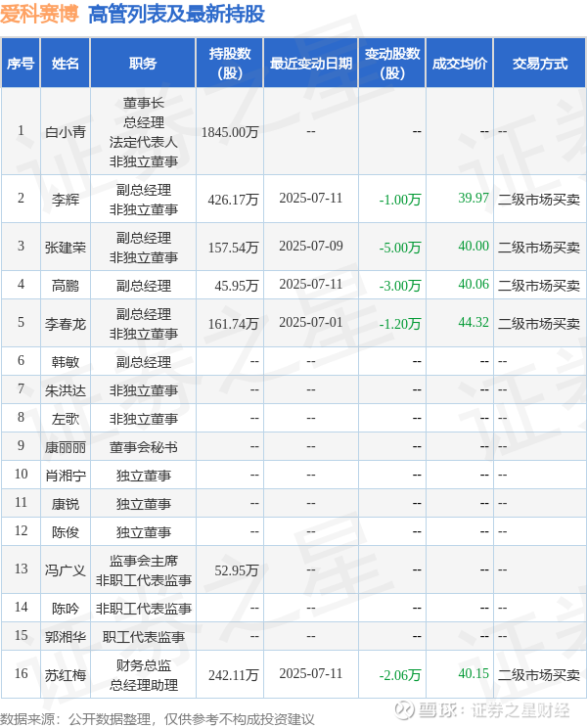Click the average price 40.15
587x728 pixels.
pyautogui.click(x=474, y=673)
